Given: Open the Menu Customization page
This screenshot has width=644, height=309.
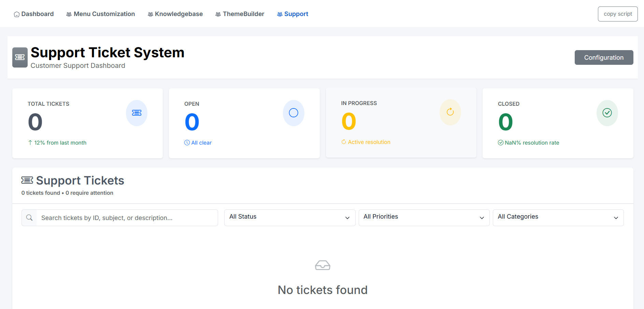Looking at the screenshot, I should [101, 14].
